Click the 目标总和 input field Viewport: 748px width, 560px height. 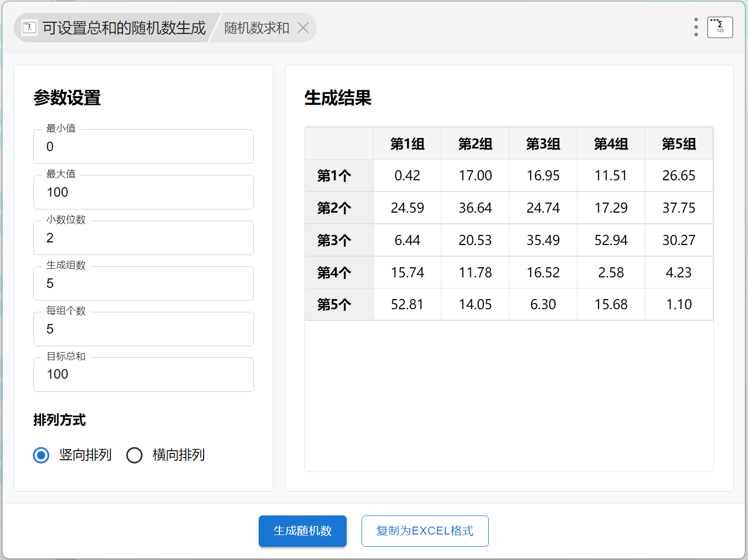tap(143, 374)
